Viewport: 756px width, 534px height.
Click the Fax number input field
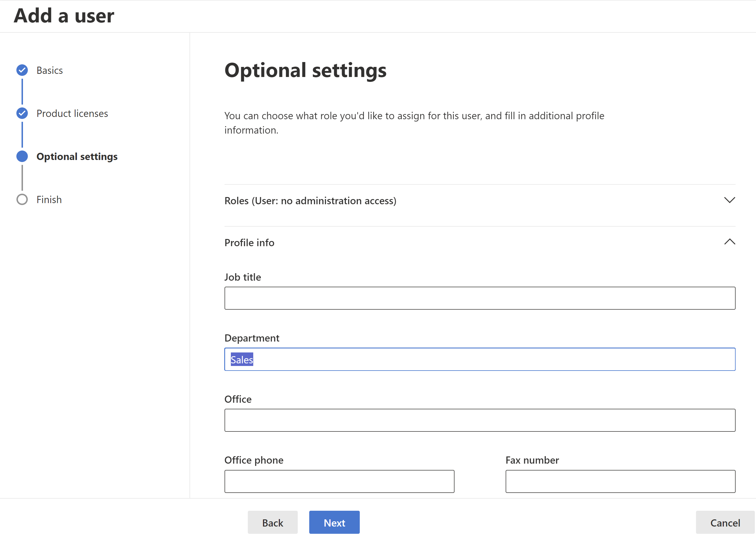tap(620, 481)
